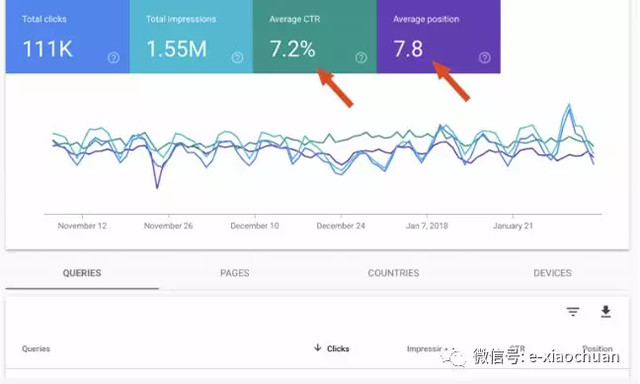The height and width of the screenshot is (384, 640).
Task: Open help icon on Total impressions card
Action: point(237,58)
